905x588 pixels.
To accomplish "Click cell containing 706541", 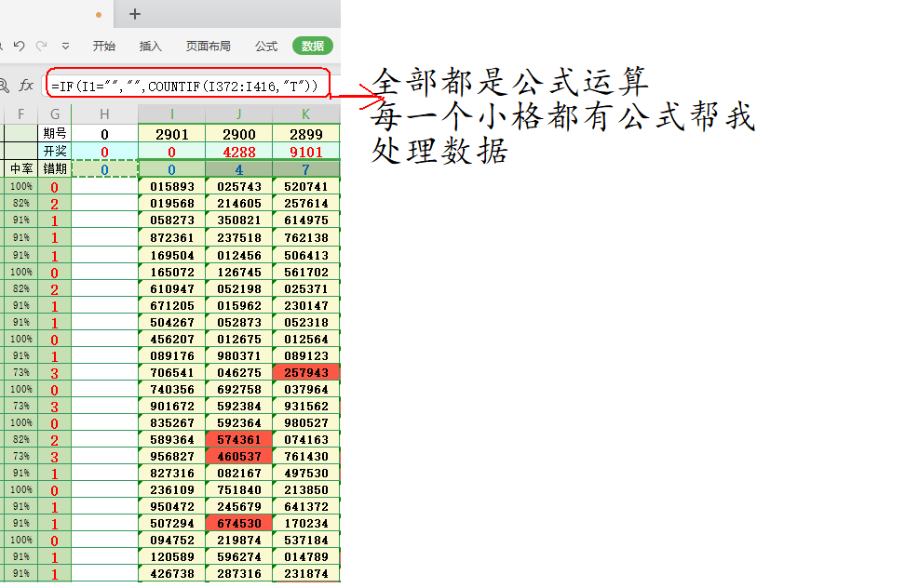I will coord(172,372).
